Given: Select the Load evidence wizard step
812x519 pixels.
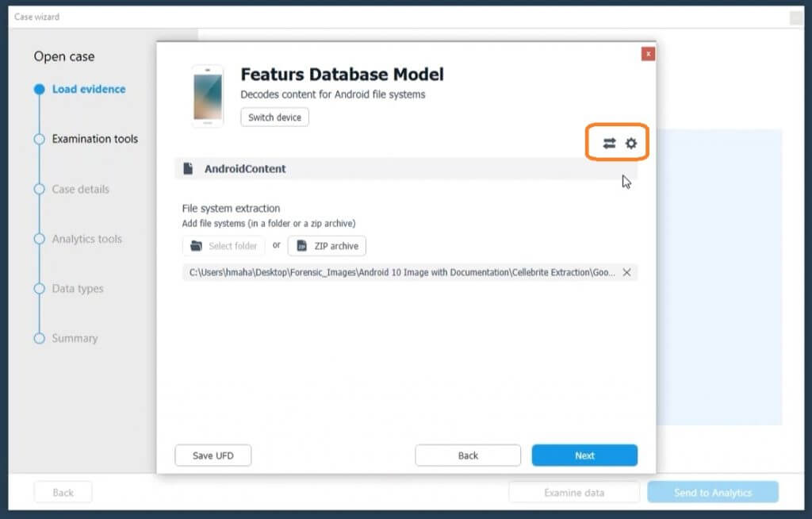Looking at the screenshot, I should 88,89.
